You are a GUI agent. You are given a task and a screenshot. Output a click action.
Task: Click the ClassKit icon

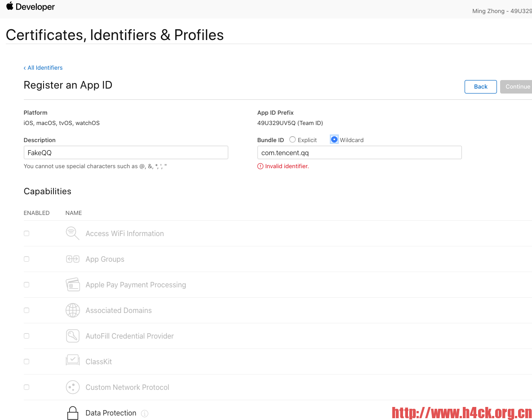point(73,360)
